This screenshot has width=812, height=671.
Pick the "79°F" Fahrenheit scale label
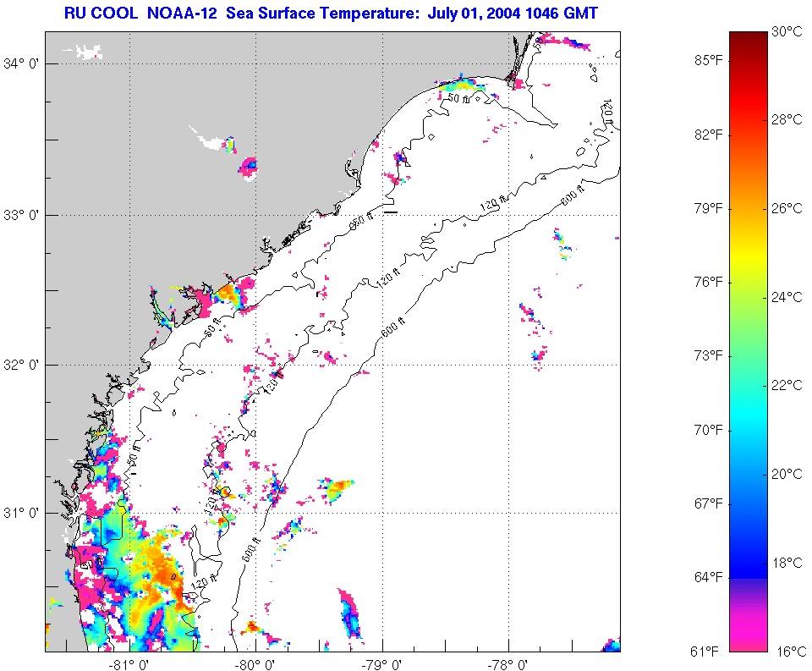(709, 208)
